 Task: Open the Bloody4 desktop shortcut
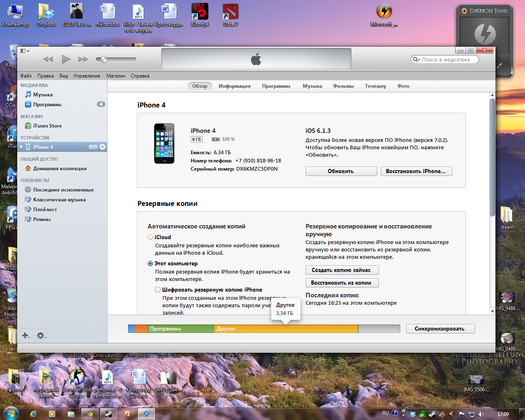pos(200,16)
